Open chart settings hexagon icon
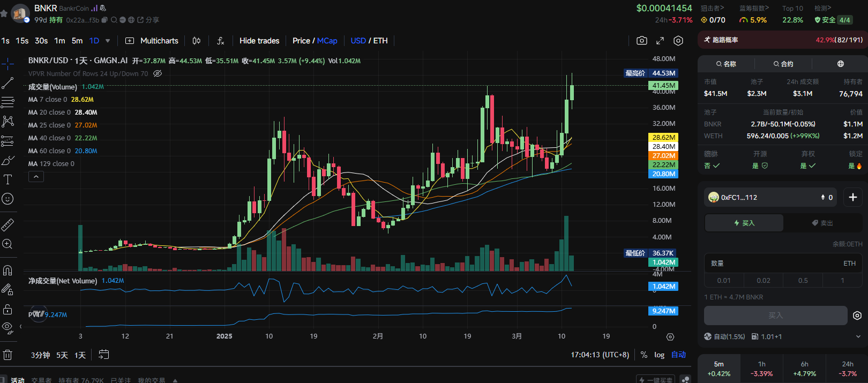The width and height of the screenshot is (868, 383). tap(678, 41)
